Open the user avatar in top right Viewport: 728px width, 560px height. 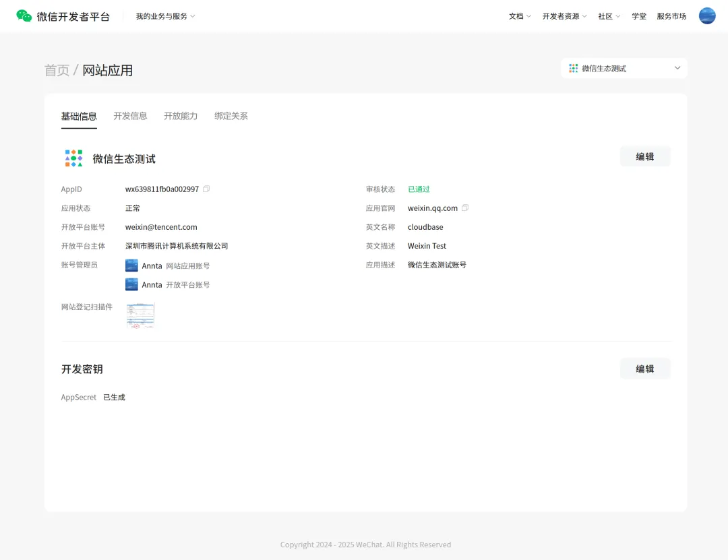point(707,15)
